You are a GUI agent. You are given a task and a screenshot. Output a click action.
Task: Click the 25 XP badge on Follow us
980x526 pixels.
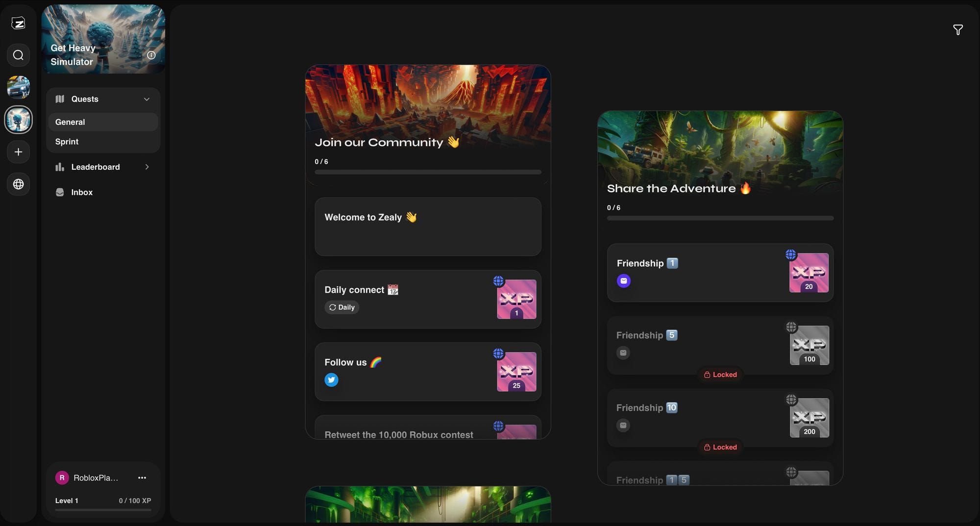(x=516, y=372)
